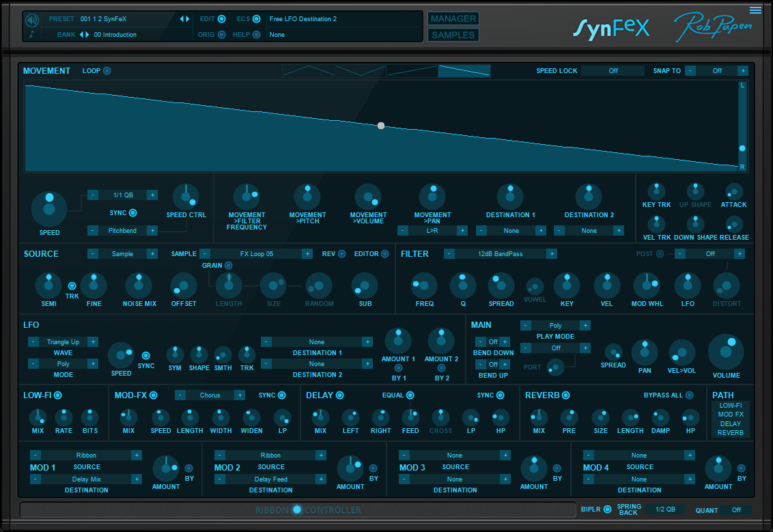
Task: Click the RIBBON CONTROLLER strip handle
Action: tap(297, 509)
